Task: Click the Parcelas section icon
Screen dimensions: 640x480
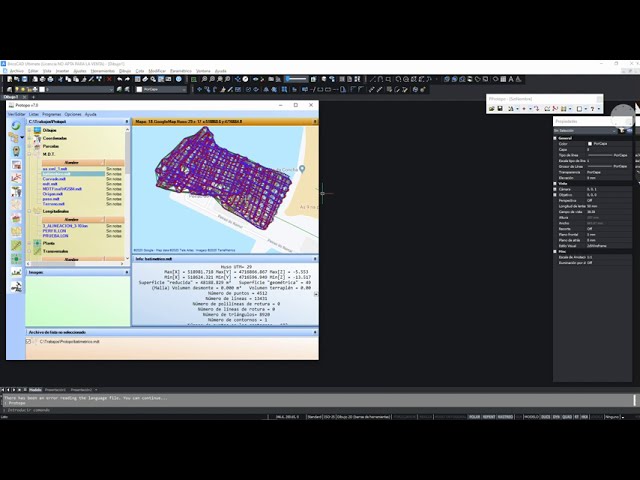Action: pos(36,146)
